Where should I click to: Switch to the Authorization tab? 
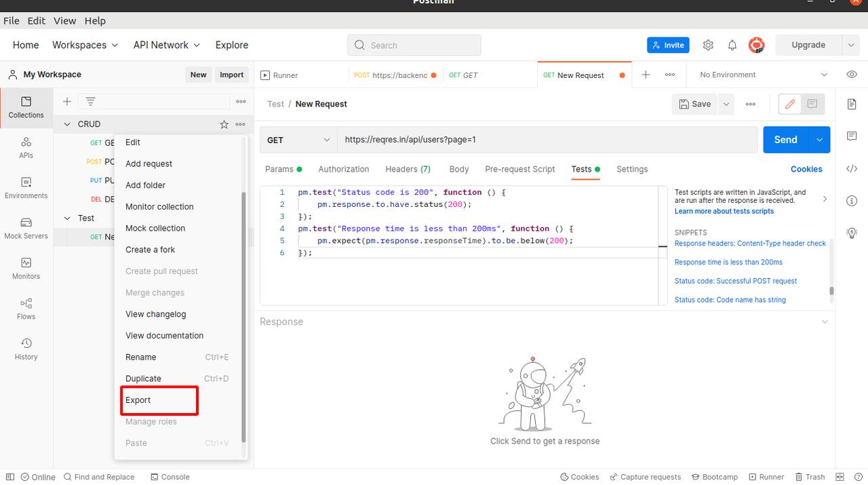pyautogui.click(x=344, y=169)
